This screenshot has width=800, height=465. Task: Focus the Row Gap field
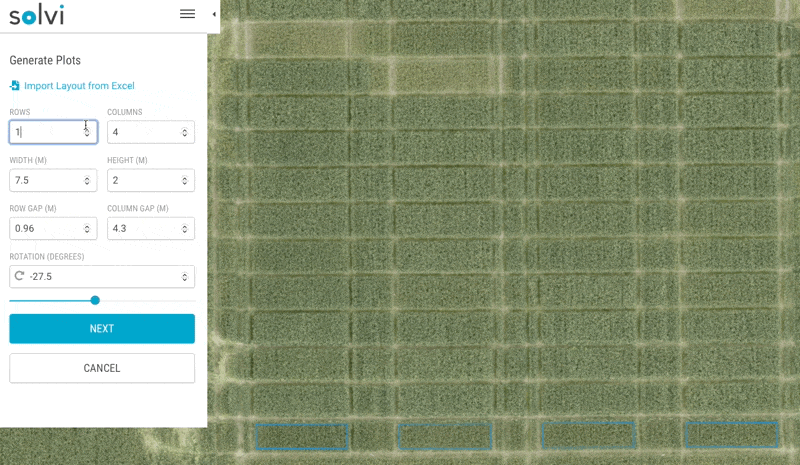click(53, 228)
